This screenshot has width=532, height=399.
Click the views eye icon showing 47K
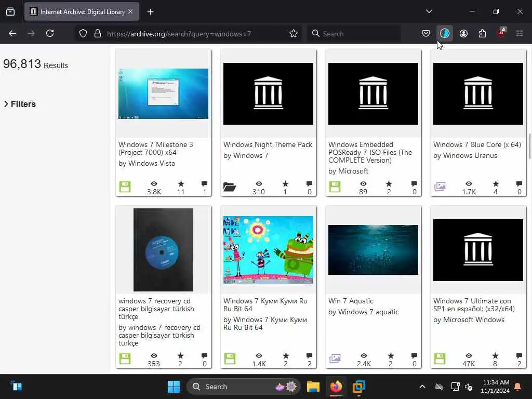click(469, 355)
